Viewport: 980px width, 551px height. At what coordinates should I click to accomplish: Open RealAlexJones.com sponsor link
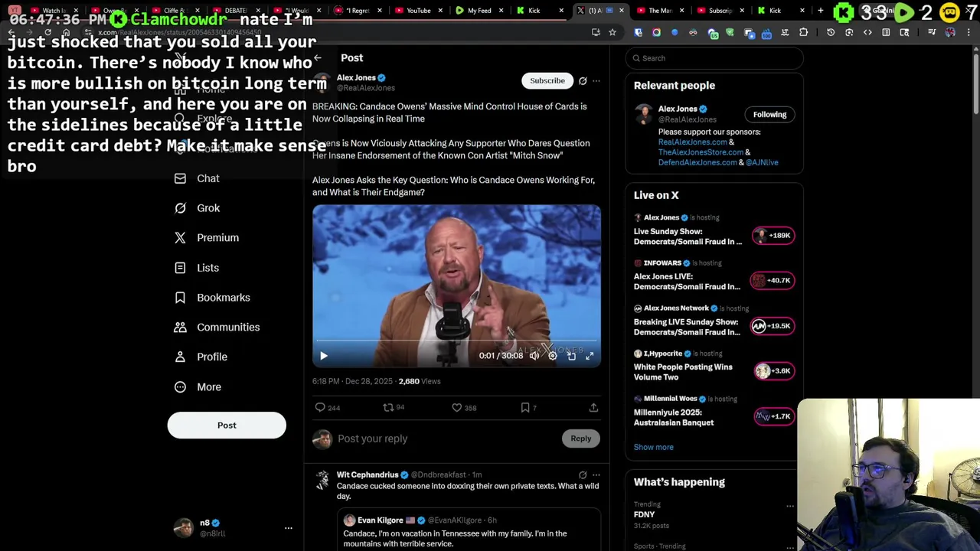[692, 142]
